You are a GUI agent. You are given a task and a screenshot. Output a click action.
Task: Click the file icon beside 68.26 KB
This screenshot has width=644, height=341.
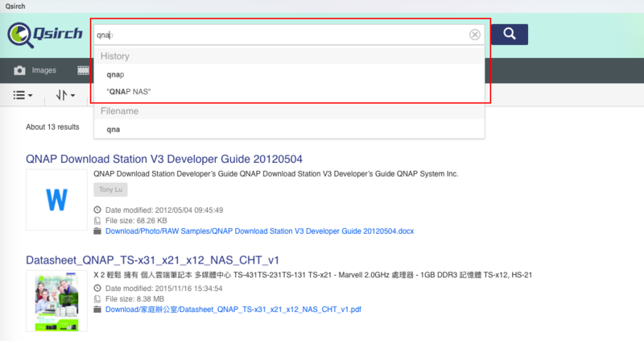[x=97, y=220]
